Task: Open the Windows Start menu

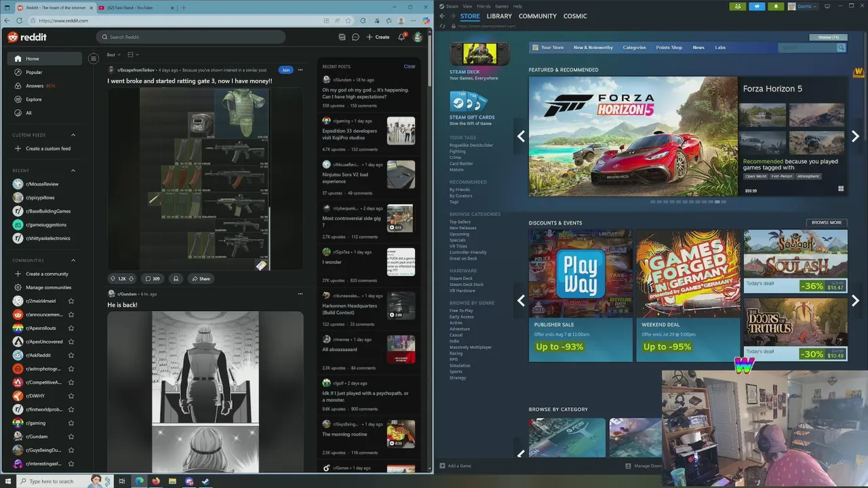Action: [7, 481]
